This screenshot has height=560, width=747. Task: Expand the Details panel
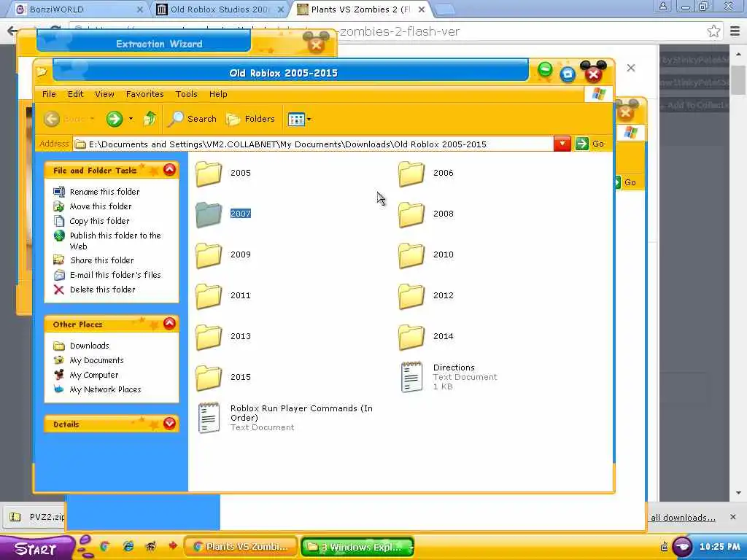(169, 424)
